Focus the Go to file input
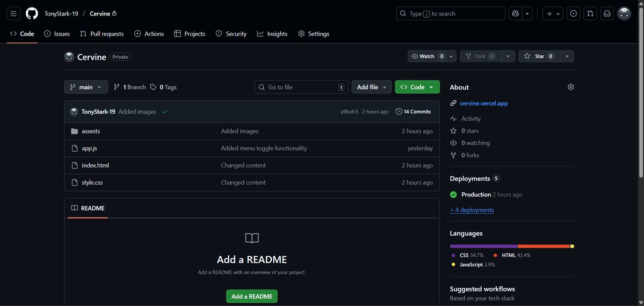 coord(301,87)
